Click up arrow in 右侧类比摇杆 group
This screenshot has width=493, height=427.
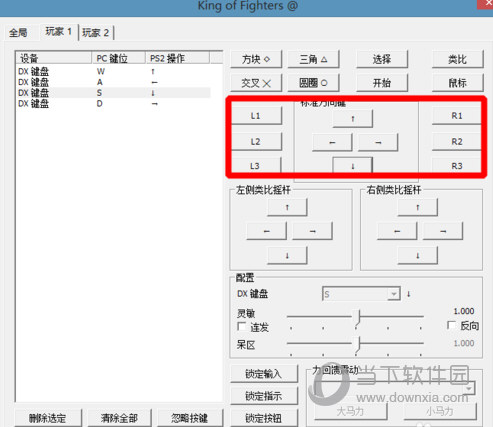point(418,207)
